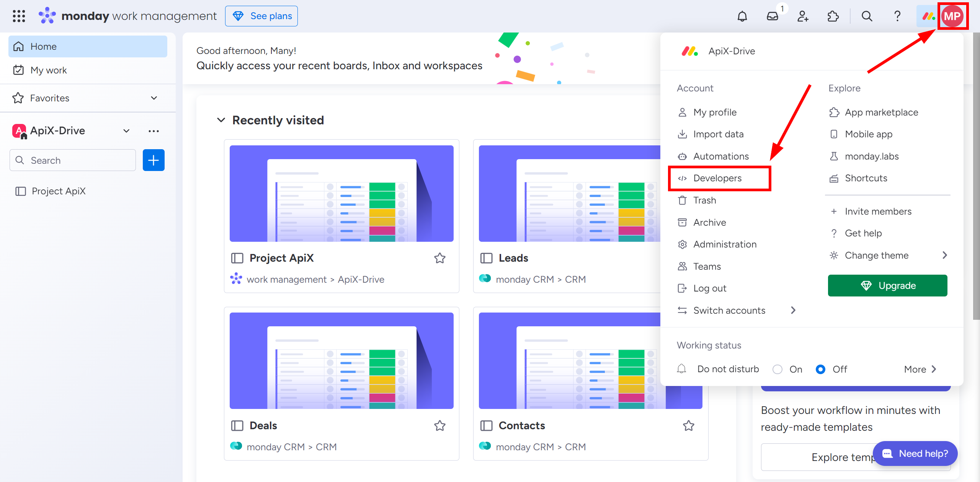Screen dimensions: 980x482
Task: Expand the Change theme submenu
Action: click(x=944, y=255)
